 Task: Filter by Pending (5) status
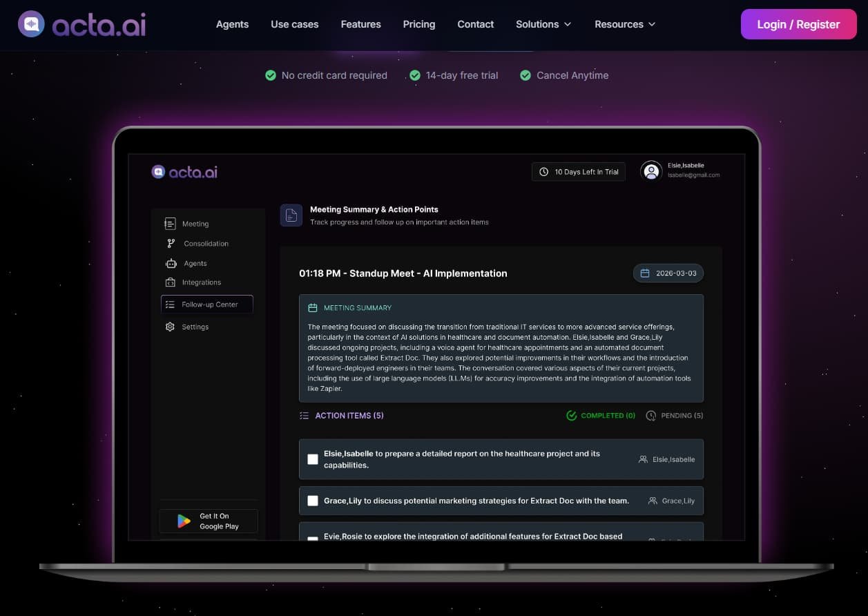coord(674,416)
